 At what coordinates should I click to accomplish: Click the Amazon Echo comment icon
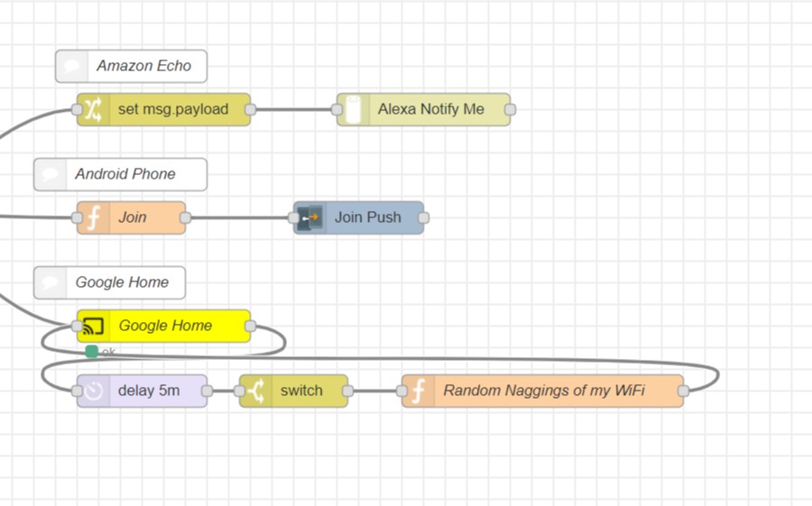(x=72, y=66)
